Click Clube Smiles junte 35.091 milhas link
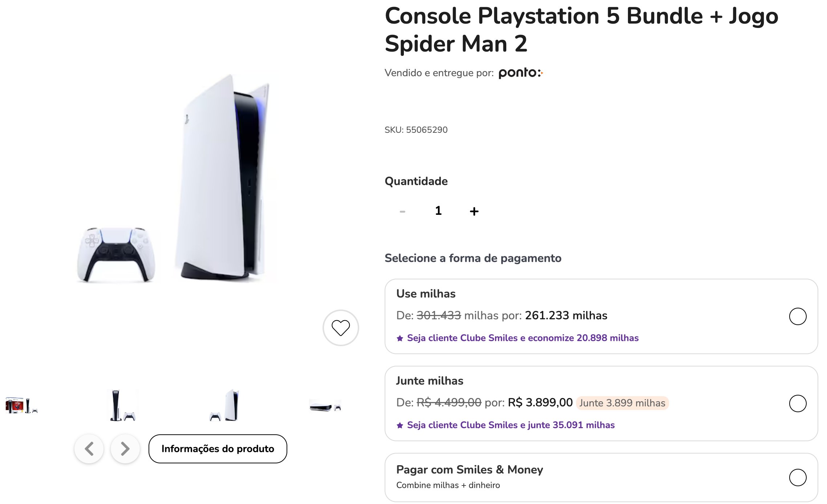827x504 pixels. (510, 425)
